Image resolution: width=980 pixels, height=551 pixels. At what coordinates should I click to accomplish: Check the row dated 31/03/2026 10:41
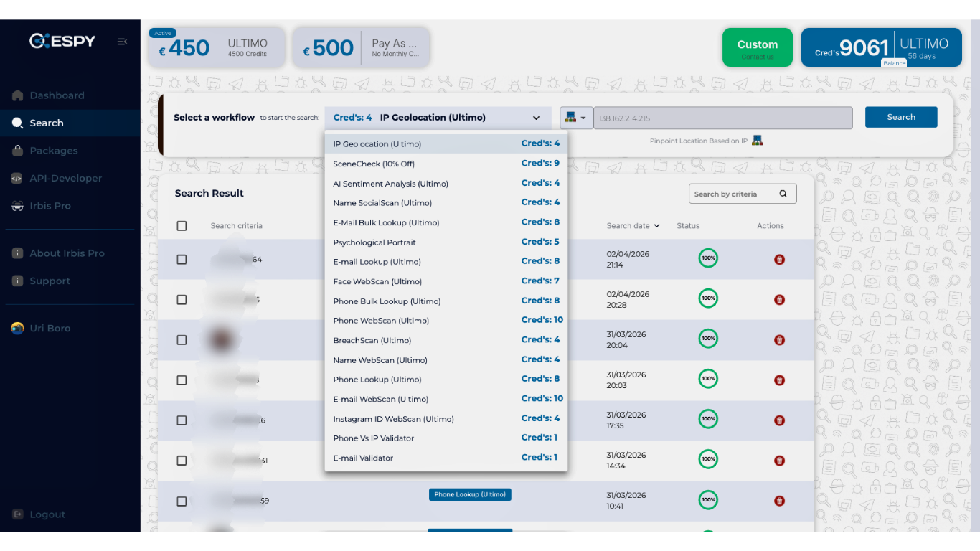tap(182, 501)
